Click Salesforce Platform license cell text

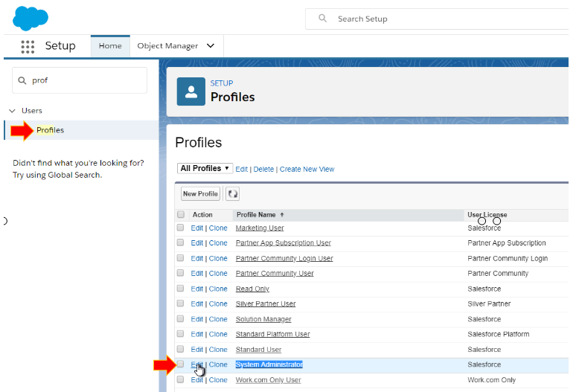click(499, 335)
